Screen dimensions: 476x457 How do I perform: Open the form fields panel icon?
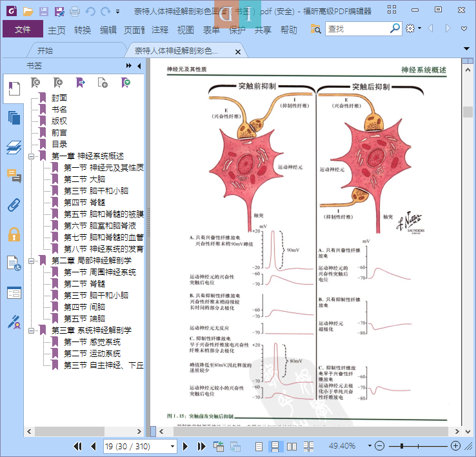pyautogui.click(x=14, y=293)
